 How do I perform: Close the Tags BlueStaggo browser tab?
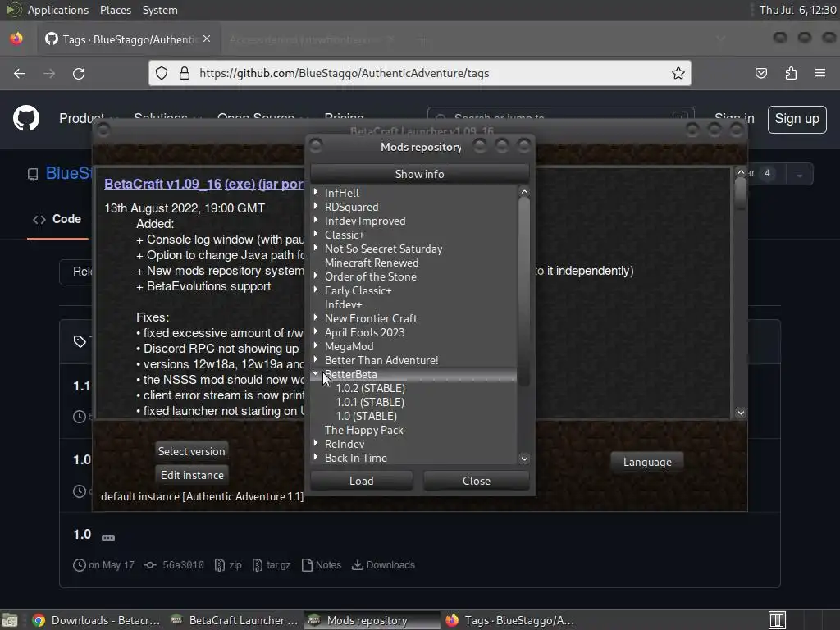[x=207, y=39]
